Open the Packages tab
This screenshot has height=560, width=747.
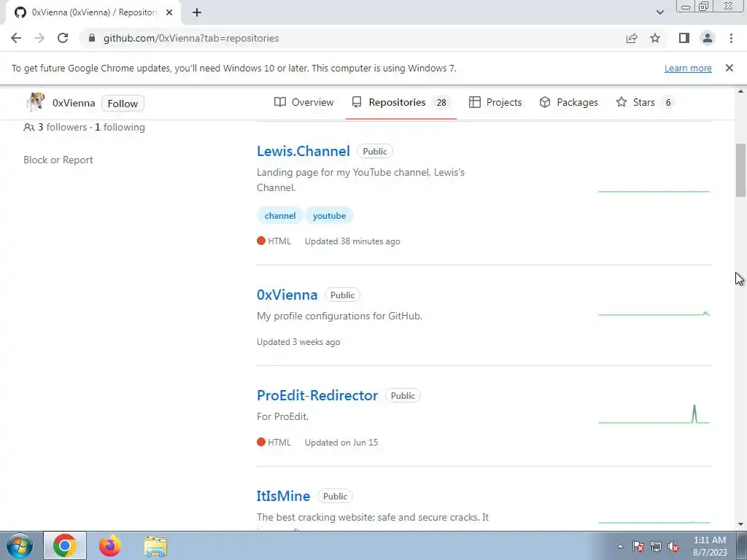568,102
